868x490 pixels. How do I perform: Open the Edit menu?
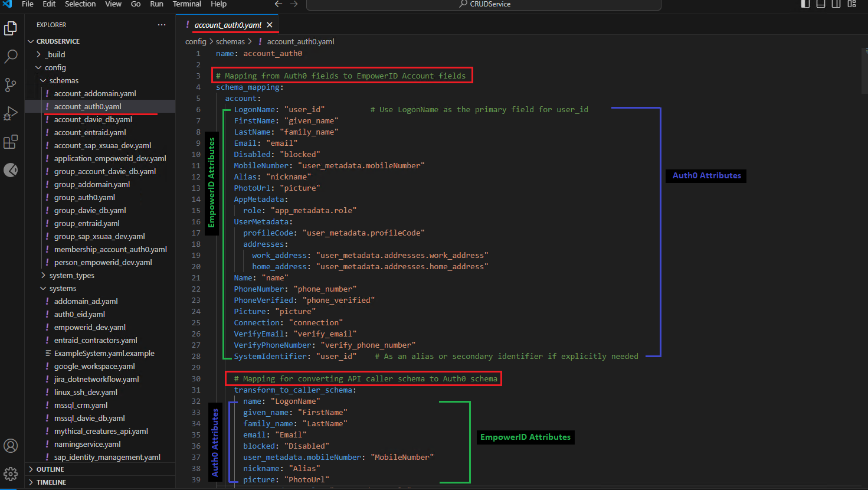pyautogui.click(x=49, y=4)
